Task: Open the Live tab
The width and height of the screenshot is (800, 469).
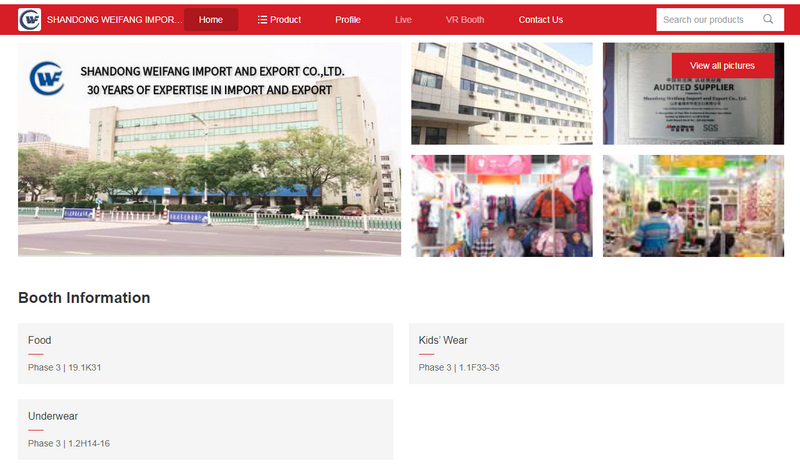Action: pos(403,19)
